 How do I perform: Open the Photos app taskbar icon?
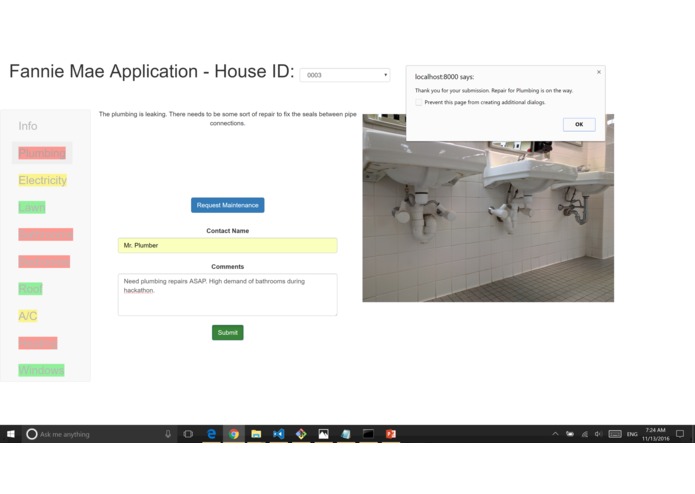pos(324,434)
